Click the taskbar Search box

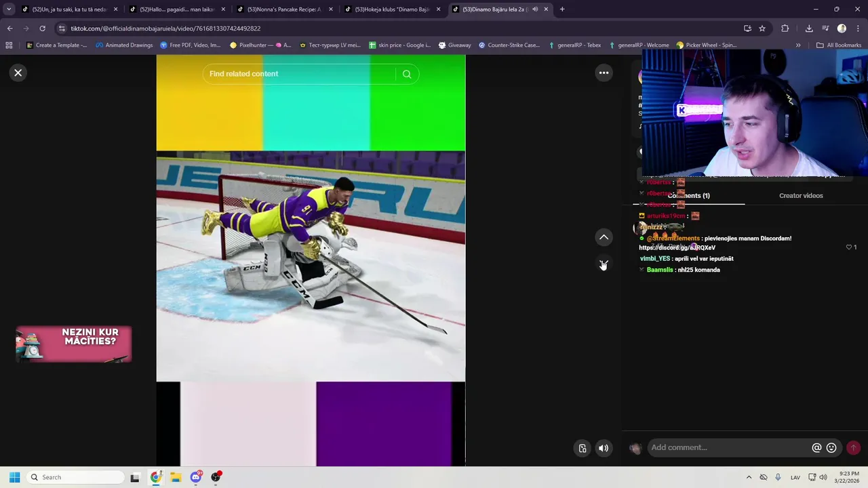(x=75, y=477)
